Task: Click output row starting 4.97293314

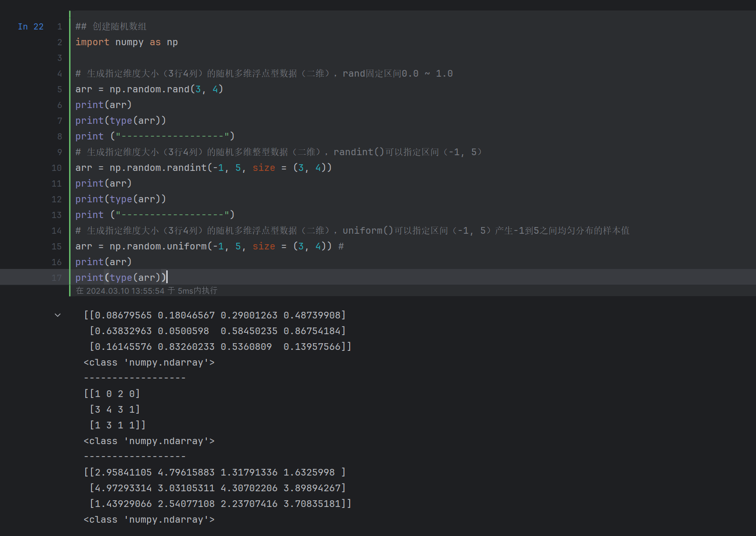Action: pyautogui.click(x=218, y=488)
